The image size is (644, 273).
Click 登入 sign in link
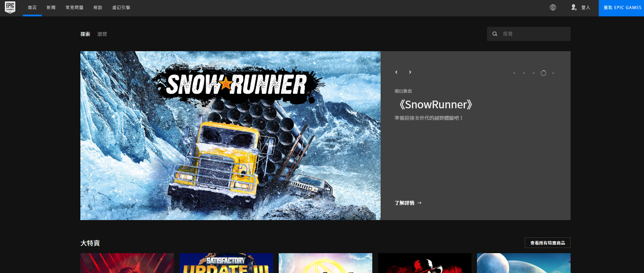pos(586,8)
